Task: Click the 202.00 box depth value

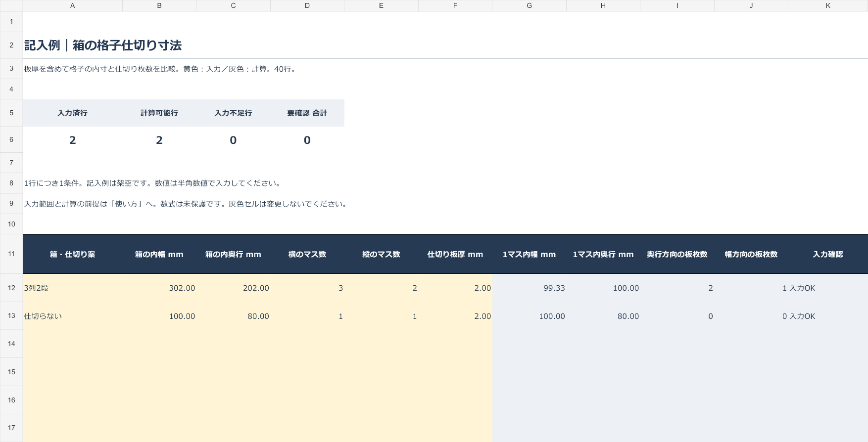Action: click(256, 288)
